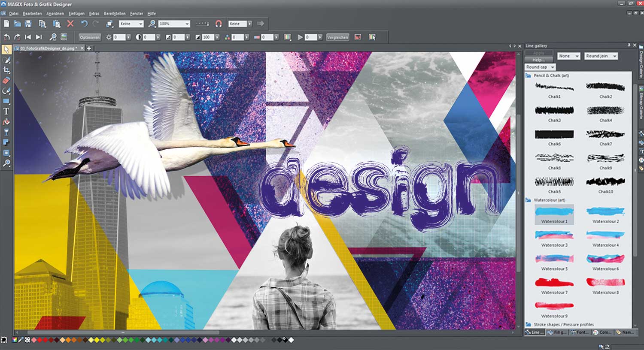Expand the second Keine field arrow
The image size is (644, 350).
[250, 24]
